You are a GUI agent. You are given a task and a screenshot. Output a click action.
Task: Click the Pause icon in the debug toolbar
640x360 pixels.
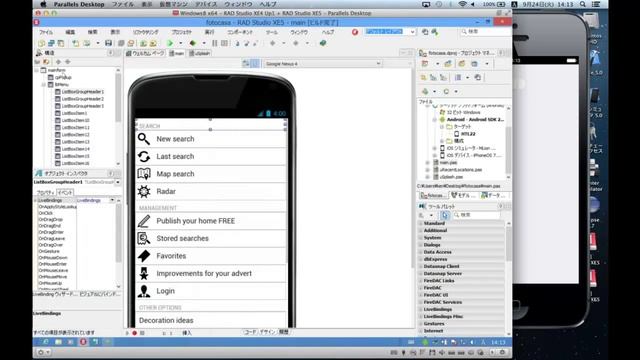[215, 43]
